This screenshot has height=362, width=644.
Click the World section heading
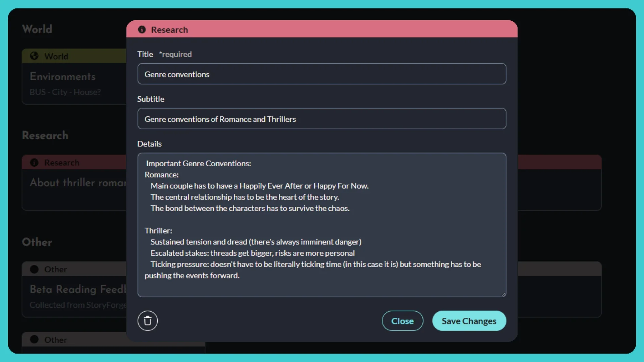(37, 29)
